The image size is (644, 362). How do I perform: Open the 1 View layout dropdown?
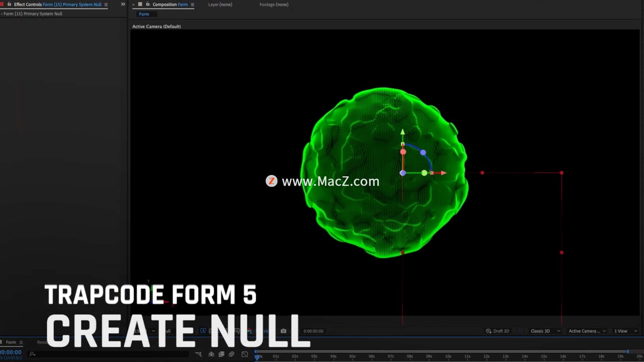click(626, 331)
